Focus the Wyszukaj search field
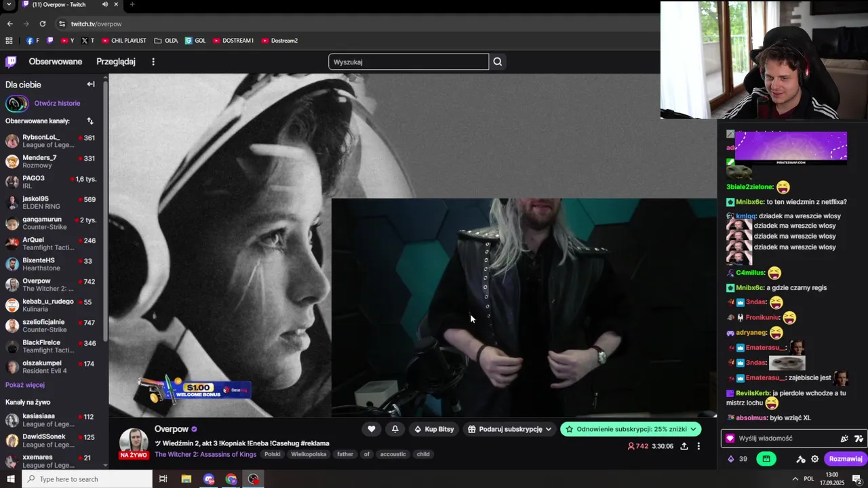Viewport: 868px width, 488px height. click(409, 62)
